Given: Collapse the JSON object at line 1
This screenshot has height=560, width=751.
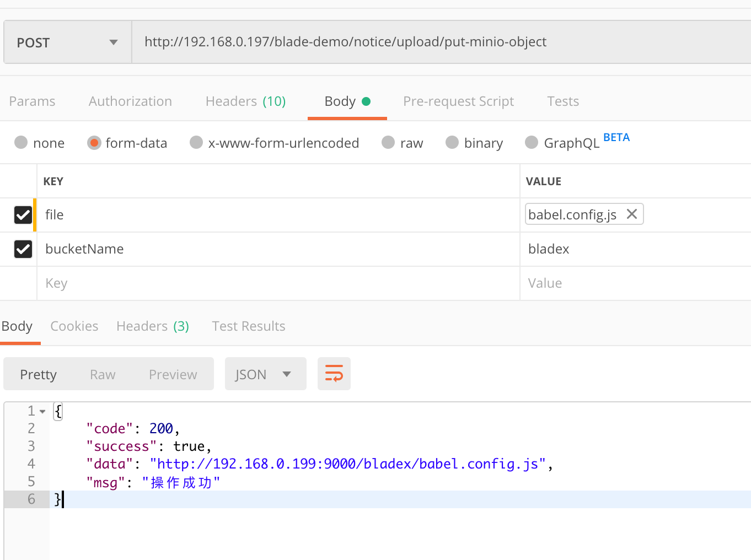Looking at the screenshot, I should point(42,411).
